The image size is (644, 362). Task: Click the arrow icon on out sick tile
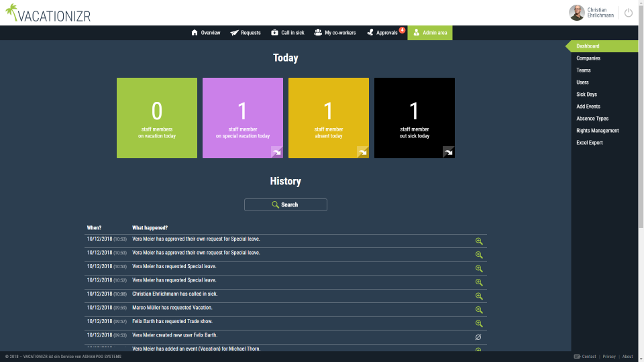pyautogui.click(x=449, y=152)
